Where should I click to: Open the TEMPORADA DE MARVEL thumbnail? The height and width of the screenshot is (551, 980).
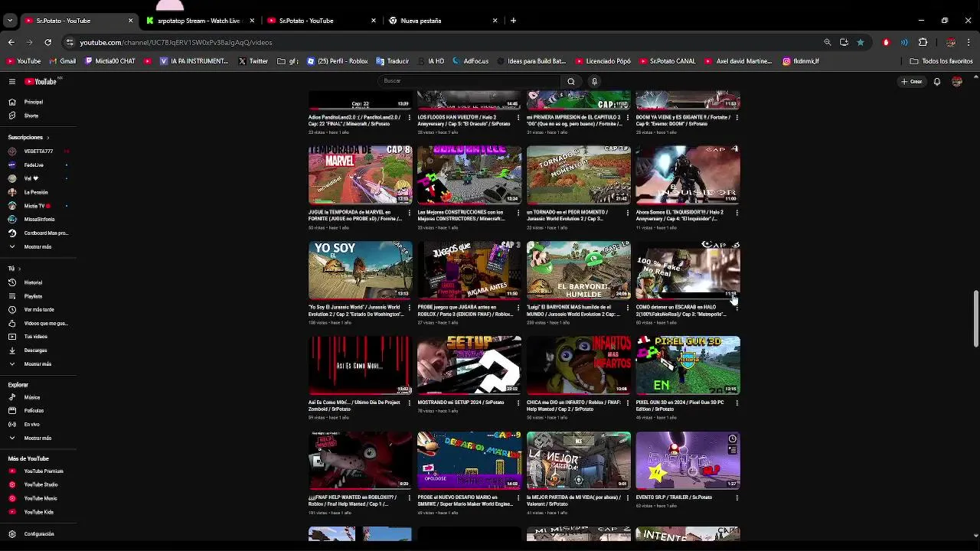tap(360, 175)
